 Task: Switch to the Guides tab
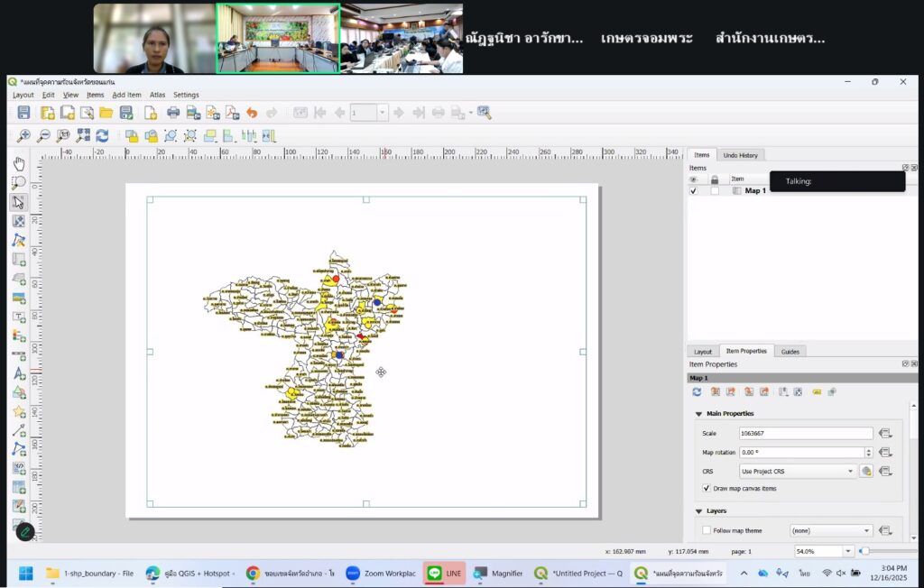(790, 351)
